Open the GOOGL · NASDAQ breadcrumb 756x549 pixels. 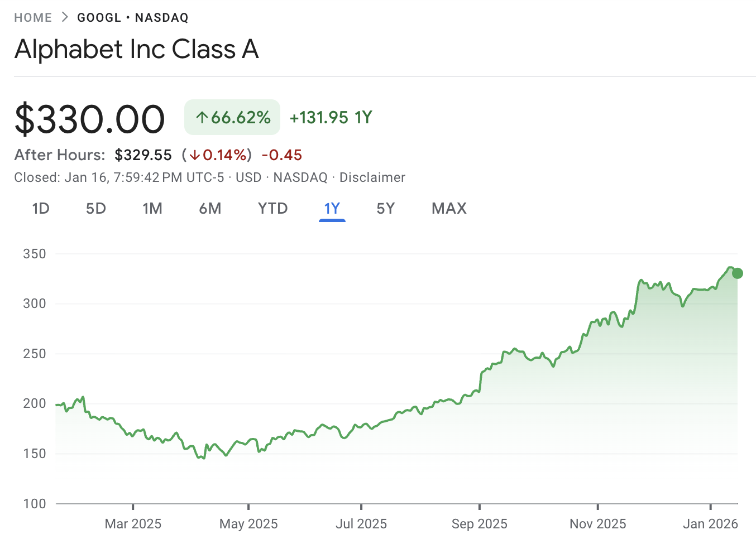132,17
